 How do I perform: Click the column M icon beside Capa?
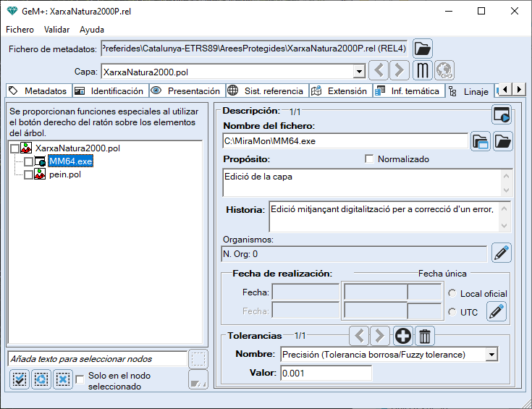point(422,71)
